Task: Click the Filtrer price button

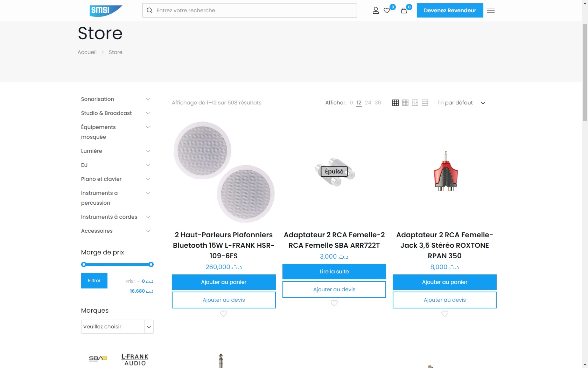Action: (94, 281)
